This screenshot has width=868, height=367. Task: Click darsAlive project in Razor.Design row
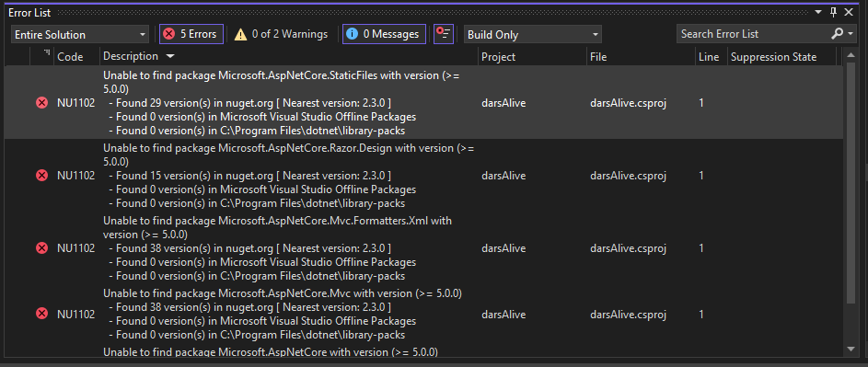tap(503, 176)
